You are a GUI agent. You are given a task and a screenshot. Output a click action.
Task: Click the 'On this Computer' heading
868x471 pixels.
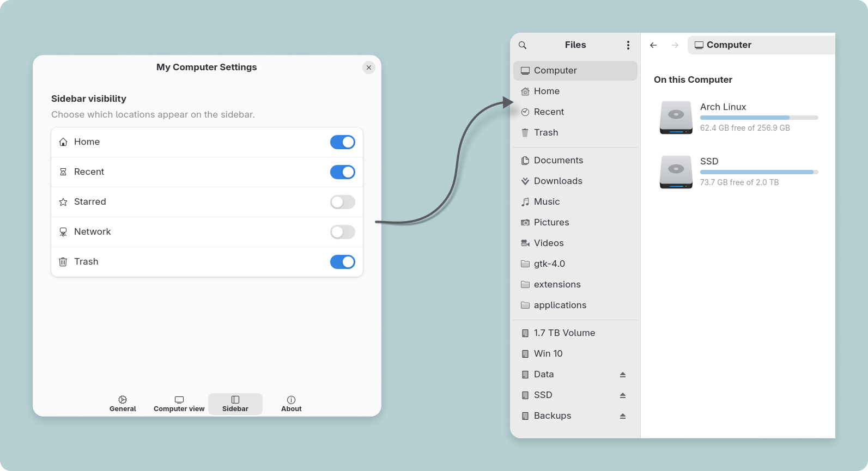(693, 80)
